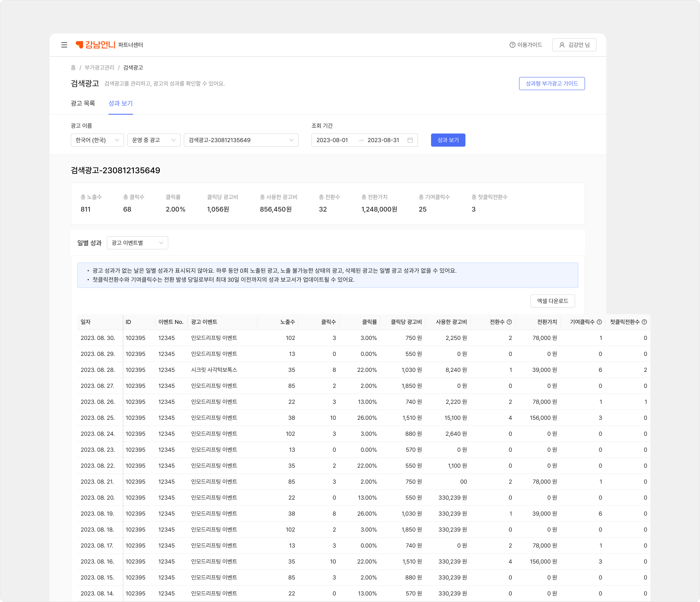Image resolution: width=700 pixels, height=602 pixels.
Task: Switch to the 광고 목록 tab
Action: click(x=83, y=103)
